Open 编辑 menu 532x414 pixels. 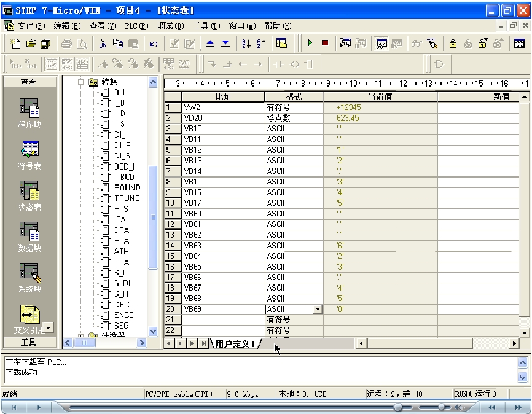click(67, 26)
